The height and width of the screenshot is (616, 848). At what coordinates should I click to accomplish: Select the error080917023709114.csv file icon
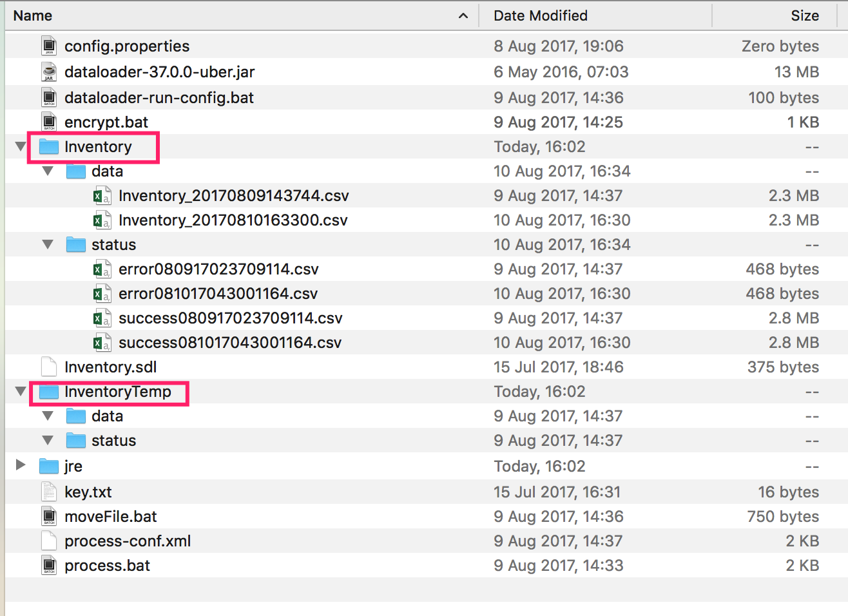pos(102,269)
